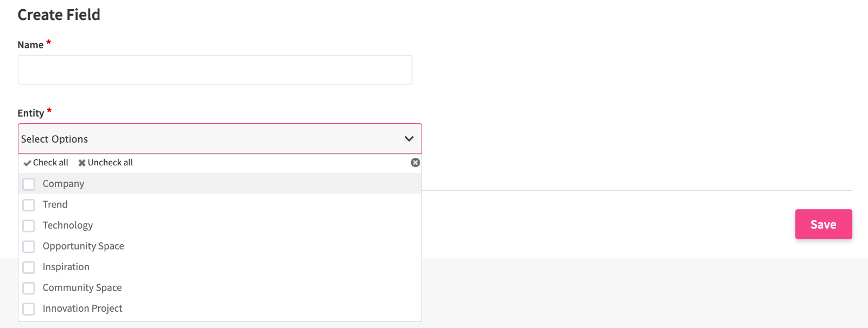
Task: Click the checkmark icon beside Check all
Action: pyautogui.click(x=27, y=162)
